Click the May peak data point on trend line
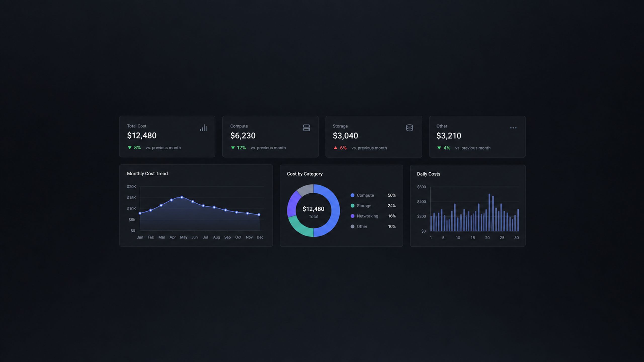The height and width of the screenshot is (362, 644). click(x=182, y=197)
